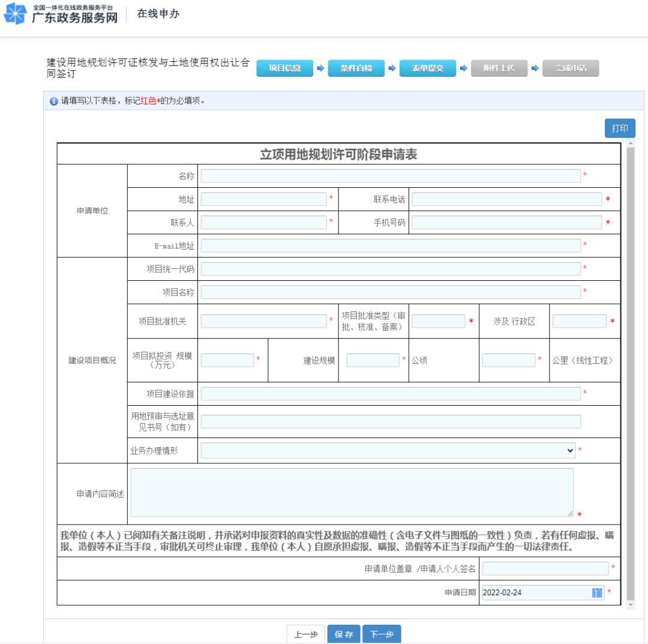The height and width of the screenshot is (644, 648).
Task: Go back with the 上一步 button
Action: click(x=306, y=634)
